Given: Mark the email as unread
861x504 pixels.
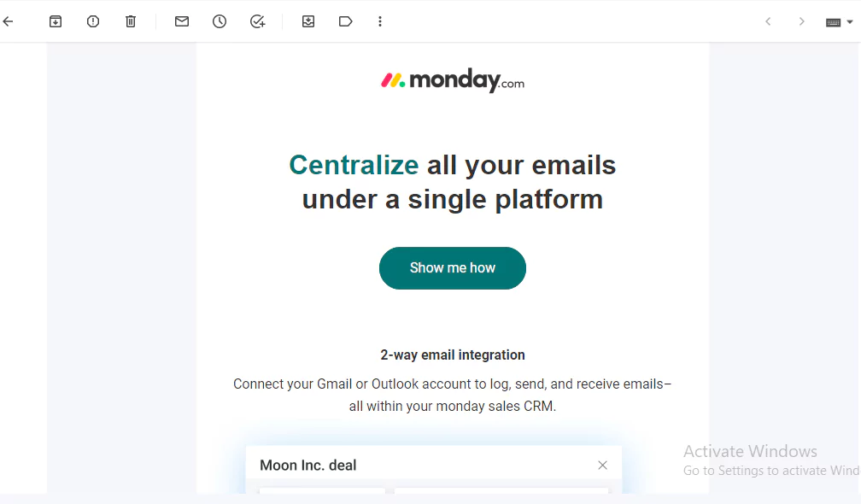Looking at the screenshot, I should (182, 21).
